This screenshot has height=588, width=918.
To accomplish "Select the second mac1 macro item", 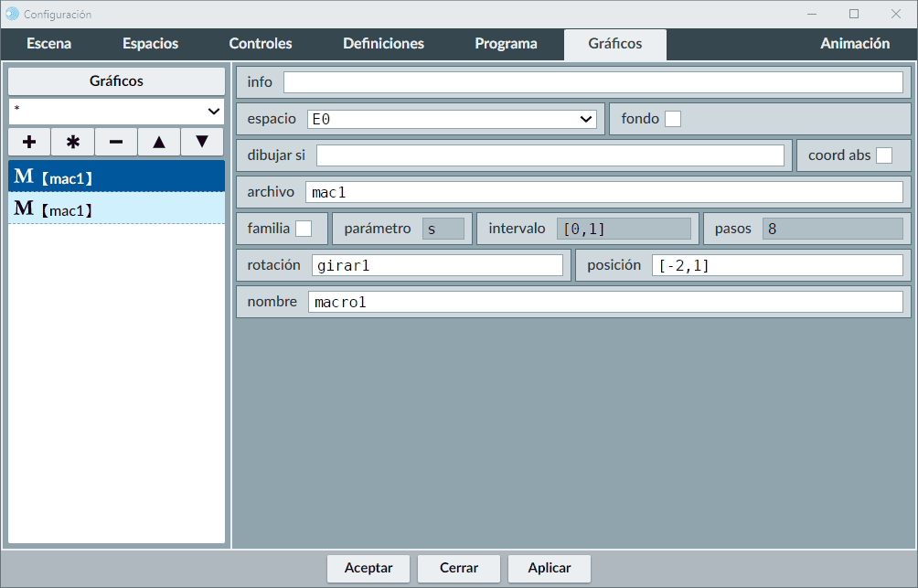I will (116, 208).
